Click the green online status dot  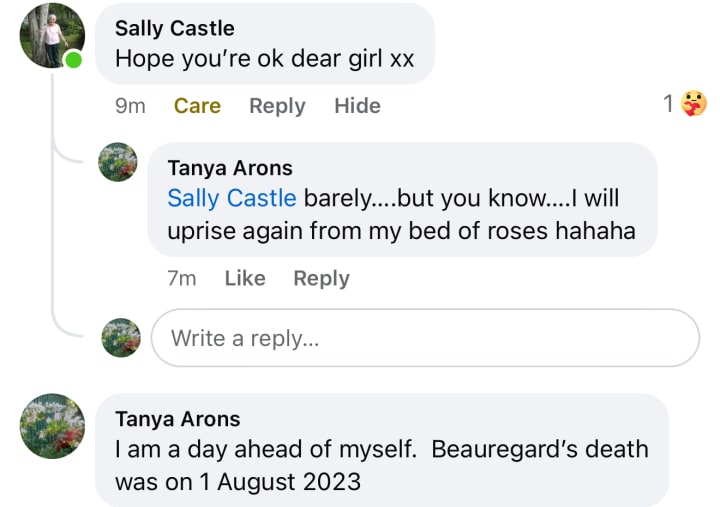[74, 60]
